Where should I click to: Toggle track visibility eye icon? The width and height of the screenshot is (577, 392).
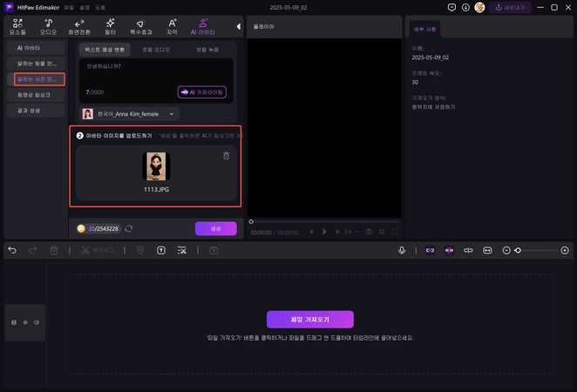point(25,323)
